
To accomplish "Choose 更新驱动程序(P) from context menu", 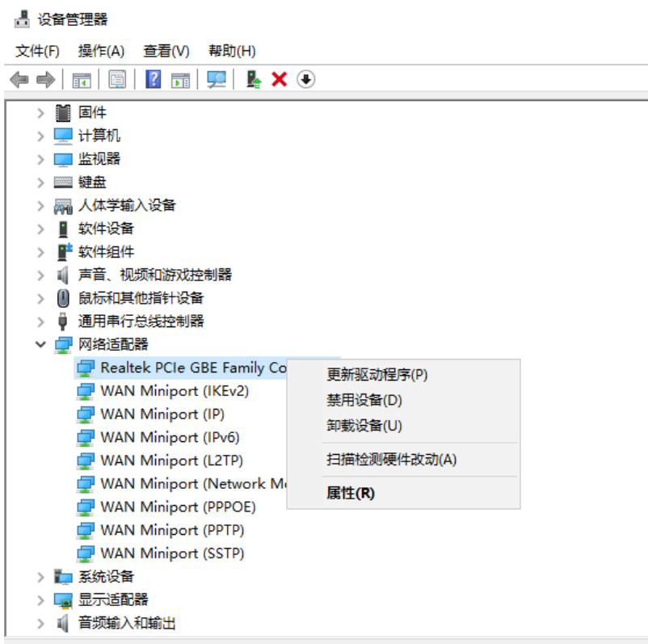I will pos(377,375).
